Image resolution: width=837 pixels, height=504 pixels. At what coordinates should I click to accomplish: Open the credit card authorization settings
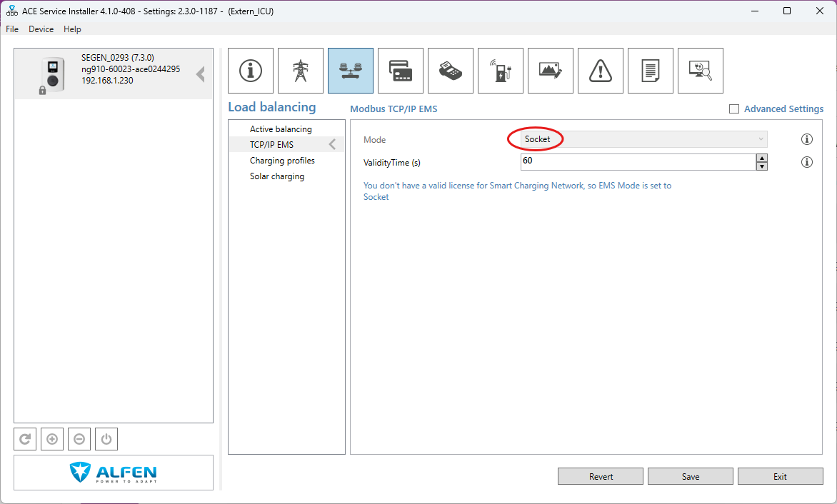(401, 71)
